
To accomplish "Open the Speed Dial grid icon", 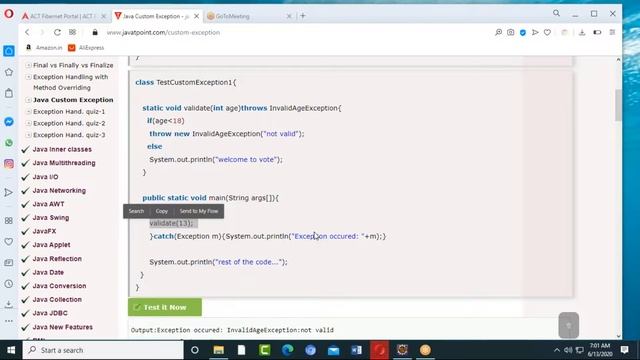I will coord(73,32).
